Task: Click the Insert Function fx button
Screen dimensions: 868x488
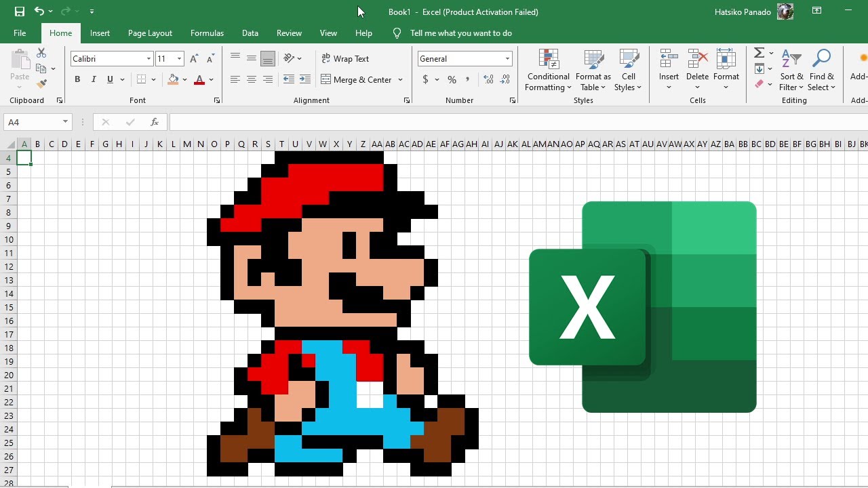Action: (155, 122)
